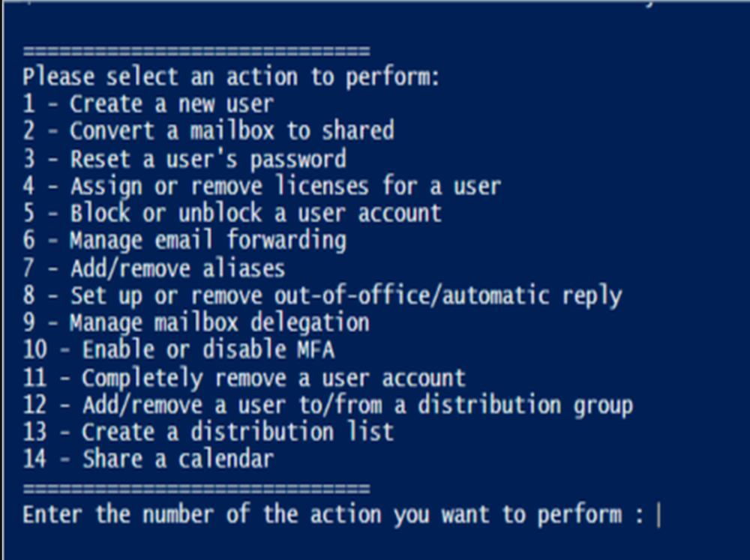Click the 'Please select an action to perform' header

tap(231, 76)
